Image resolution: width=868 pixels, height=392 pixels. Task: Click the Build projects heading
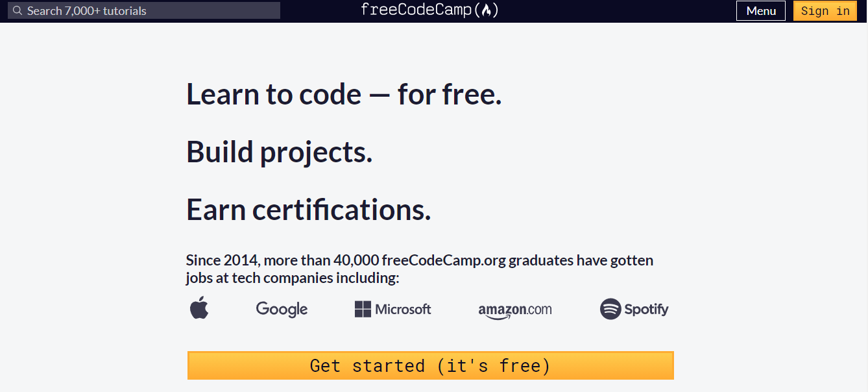click(280, 152)
